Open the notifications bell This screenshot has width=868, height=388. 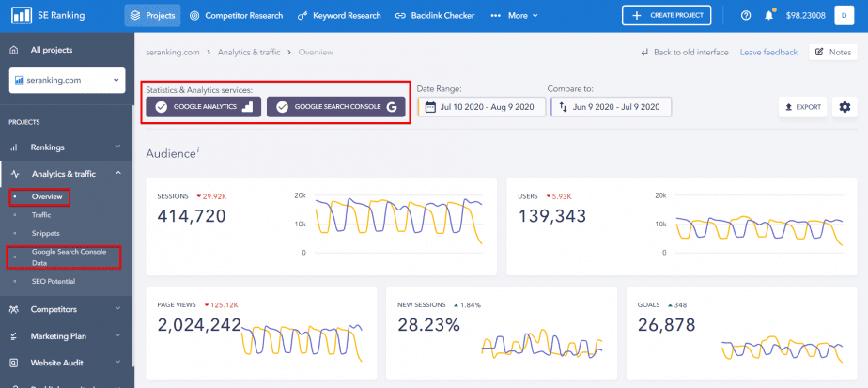[769, 15]
